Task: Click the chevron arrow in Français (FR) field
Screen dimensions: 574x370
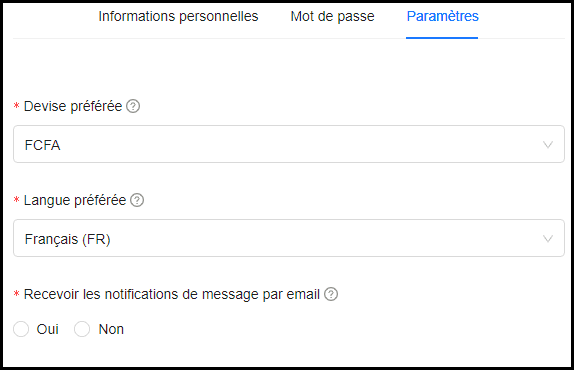Action: 548,239
